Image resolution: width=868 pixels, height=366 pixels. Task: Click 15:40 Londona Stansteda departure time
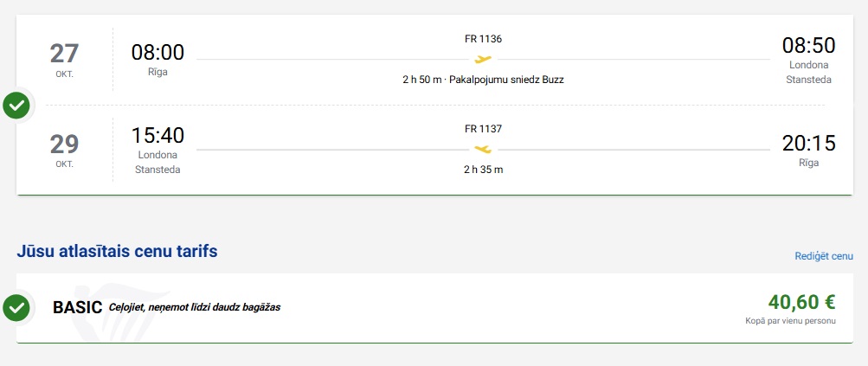(158, 150)
